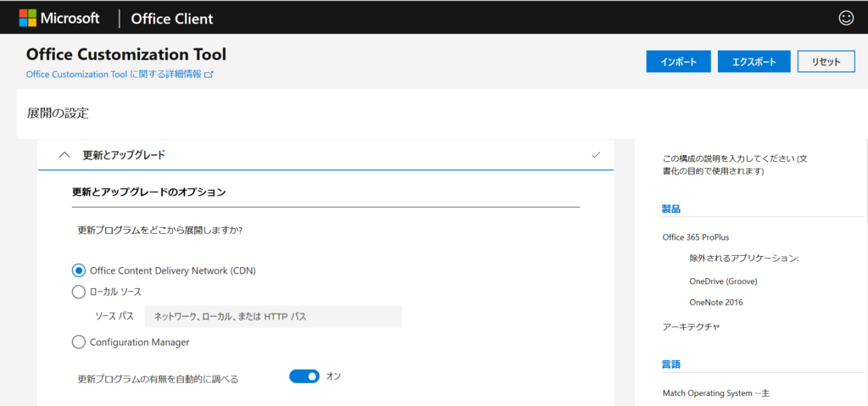Click the configuration description placeholder text
Viewport: 868px width, 406px height.
point(735,165)
